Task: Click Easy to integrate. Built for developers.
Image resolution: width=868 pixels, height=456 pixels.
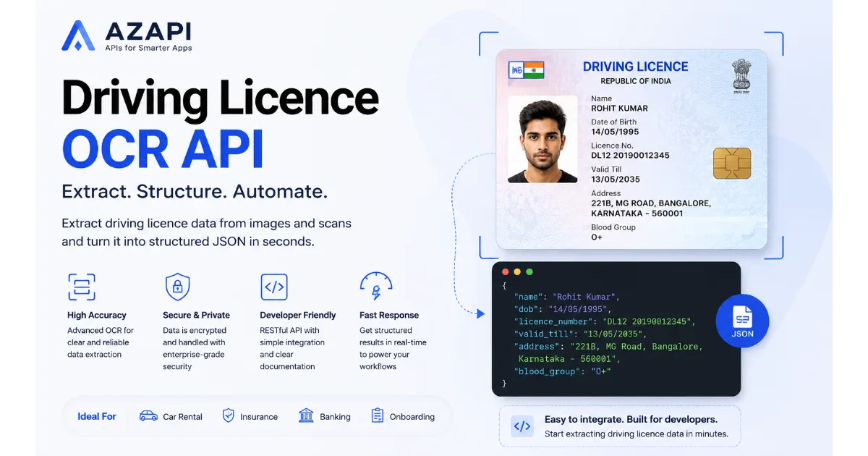Action: tap(631, 419)
